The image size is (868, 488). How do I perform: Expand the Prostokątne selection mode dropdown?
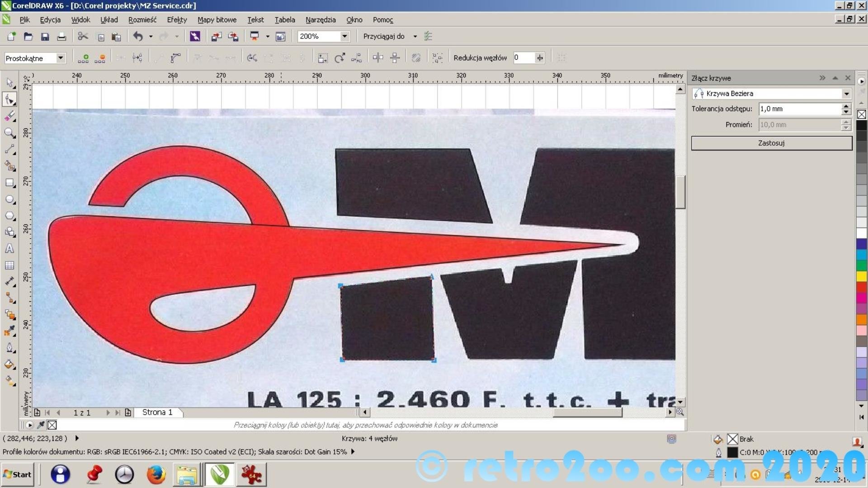tap(60, 58)
